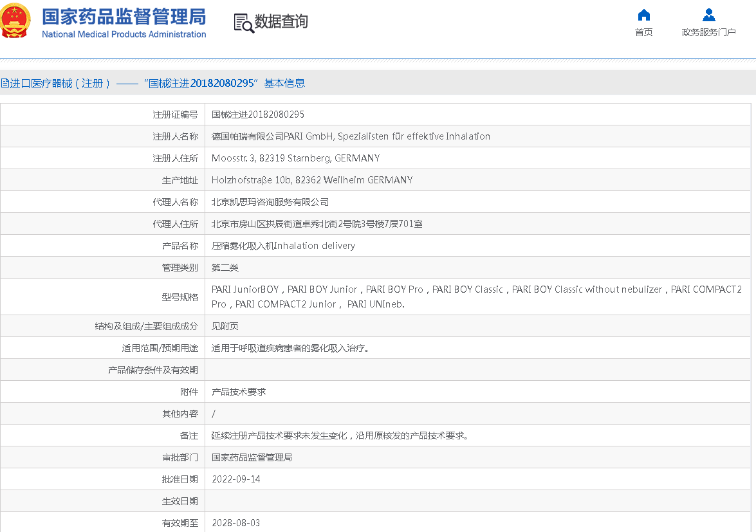Click the 数据查询 heading text
Image resolution: width=756 pixels, height=532 pixels.
(x=281, y=21)
